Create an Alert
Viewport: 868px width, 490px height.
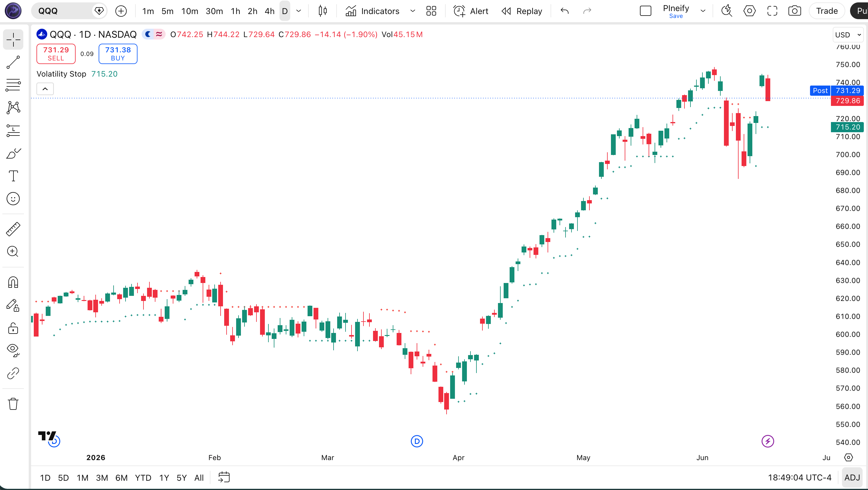[471, 11]
